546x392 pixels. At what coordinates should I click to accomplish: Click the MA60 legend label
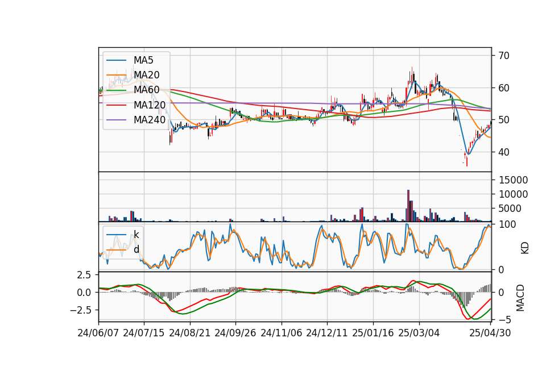click(x=147, y=90)
